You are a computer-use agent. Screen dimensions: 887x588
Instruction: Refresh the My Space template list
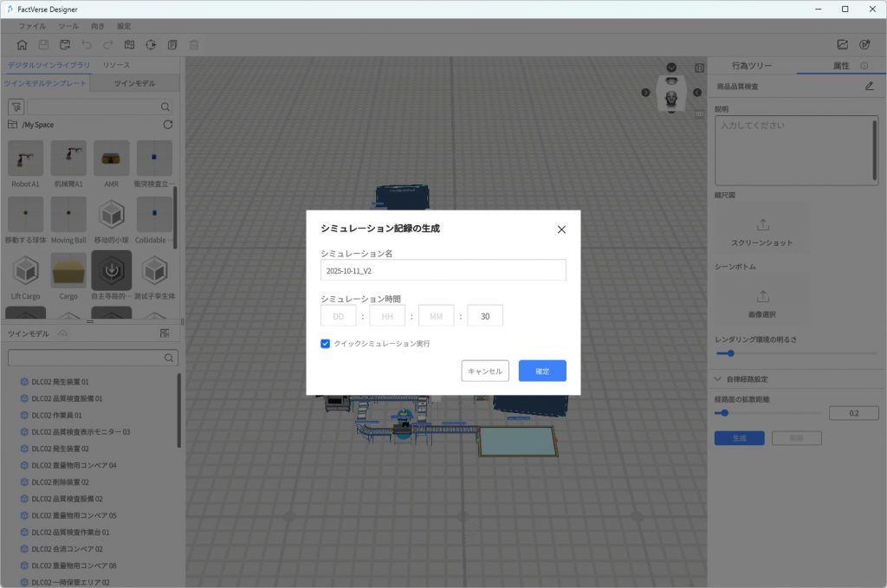click(168, 125)
